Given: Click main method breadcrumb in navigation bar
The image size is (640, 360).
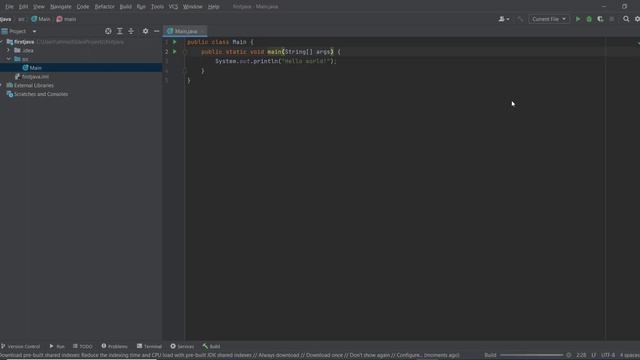Looking at the screenshot, I should coord(67,19).
